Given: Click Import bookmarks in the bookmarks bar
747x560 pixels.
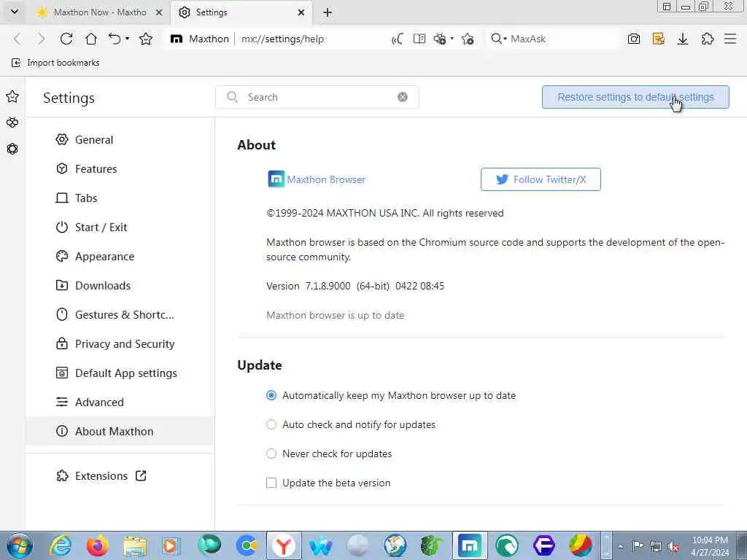Looking at the screenshot, I should 55,63.
